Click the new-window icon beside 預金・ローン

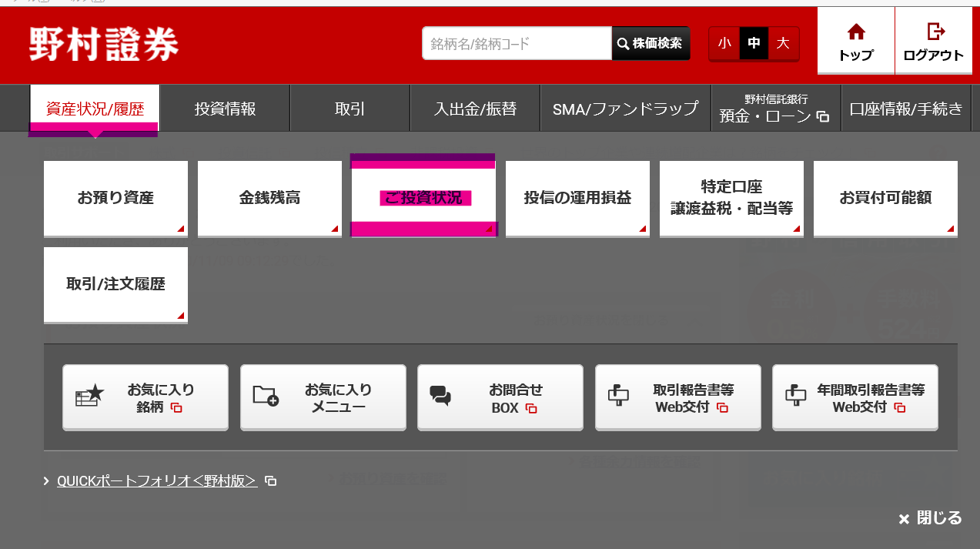(823, 117)
